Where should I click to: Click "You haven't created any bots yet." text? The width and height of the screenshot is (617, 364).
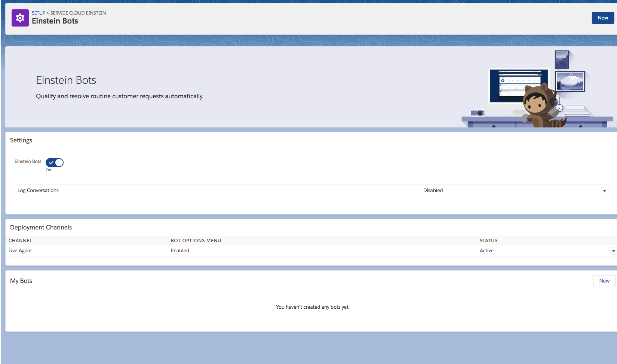click(313, 307)
